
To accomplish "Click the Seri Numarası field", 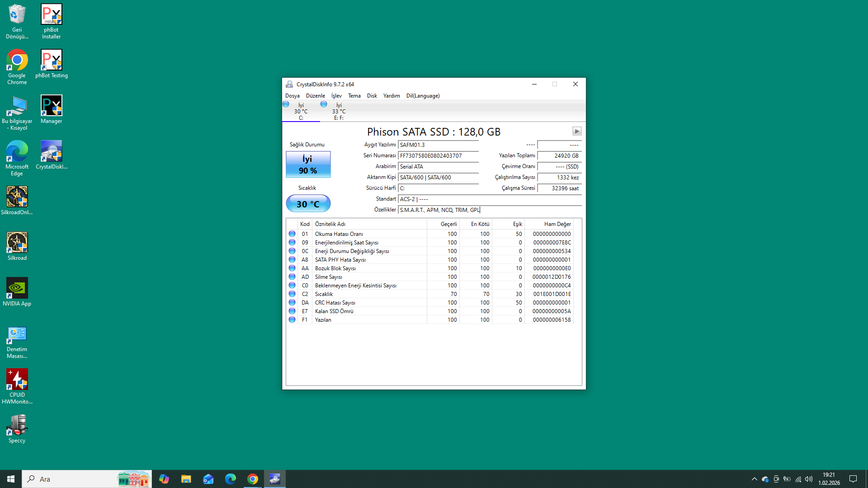I will click(438, 156).
